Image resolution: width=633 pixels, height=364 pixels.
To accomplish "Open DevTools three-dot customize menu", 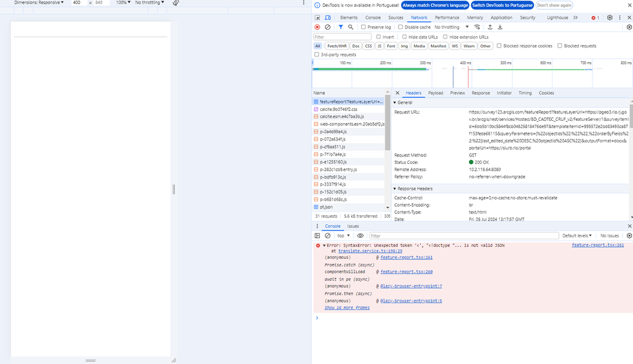I will tap(620, 18).
